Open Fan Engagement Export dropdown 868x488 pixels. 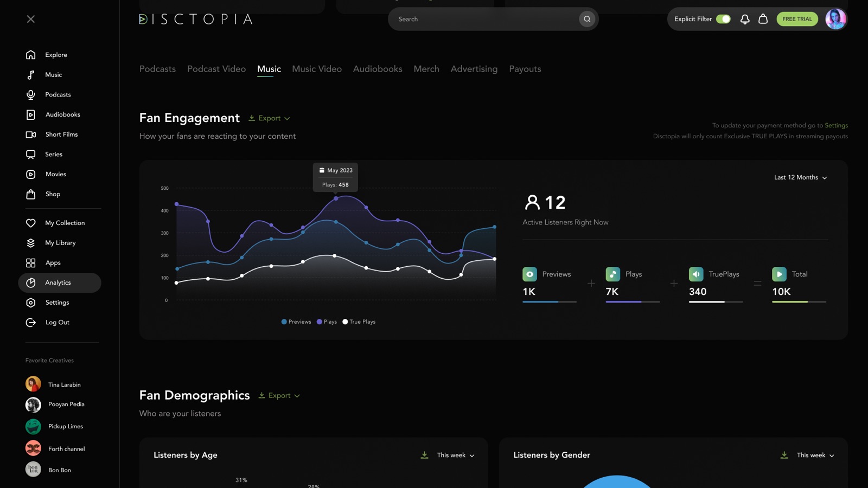click(x=269, y=118)
